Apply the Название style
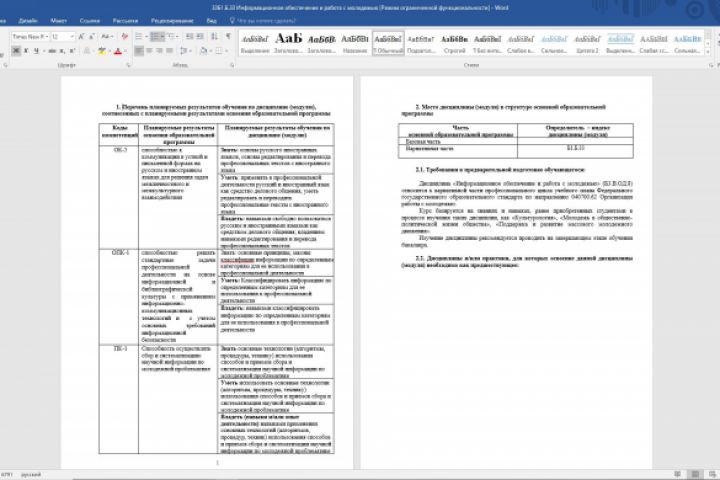The width and height of the screenshot is (720, 480). pyautogui.click(x=355, y=44)
